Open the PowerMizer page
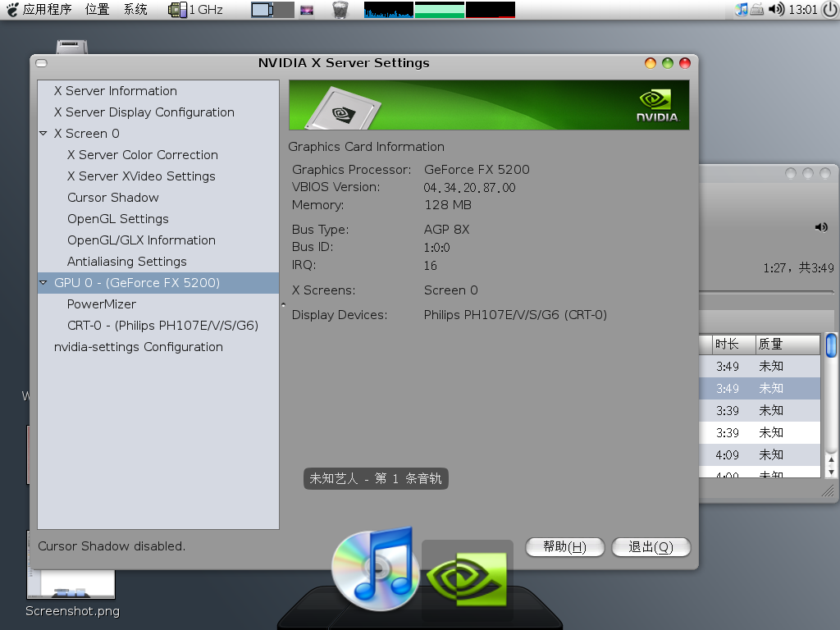The height and width of the screenshot is (630, 840). pyautogui.click(x=102, y=304)
